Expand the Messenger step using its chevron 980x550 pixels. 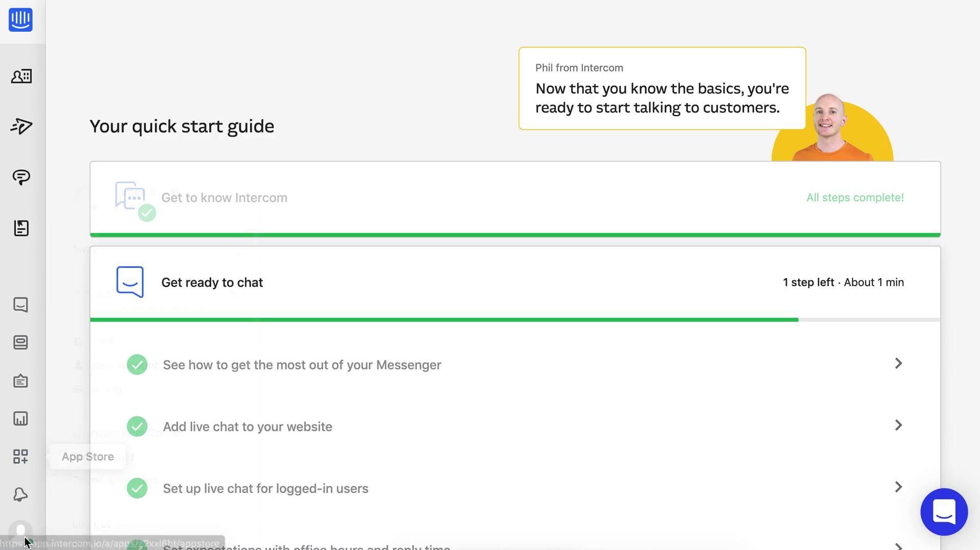pyautogui.click(x=898, y=363)
